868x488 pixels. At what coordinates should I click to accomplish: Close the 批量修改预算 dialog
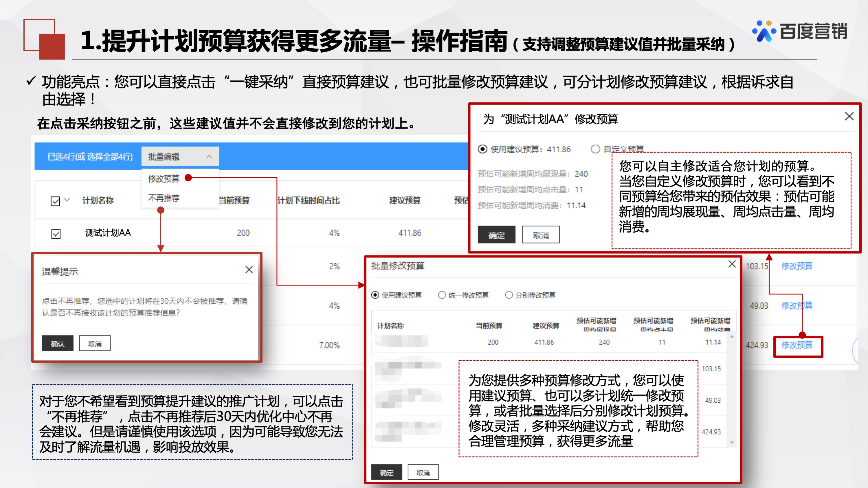pos(732,264)
